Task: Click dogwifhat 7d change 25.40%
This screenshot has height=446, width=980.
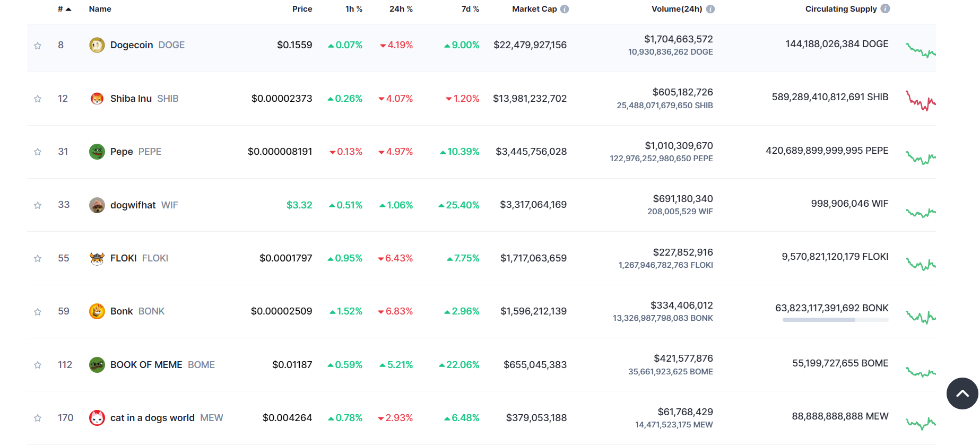Action: [459, 205]
